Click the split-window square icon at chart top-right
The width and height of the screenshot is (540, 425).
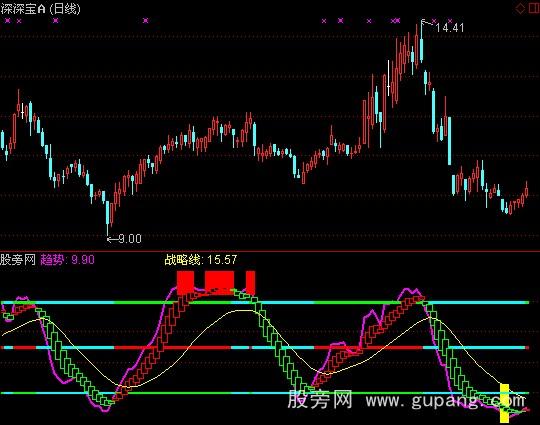coord(534,8)
